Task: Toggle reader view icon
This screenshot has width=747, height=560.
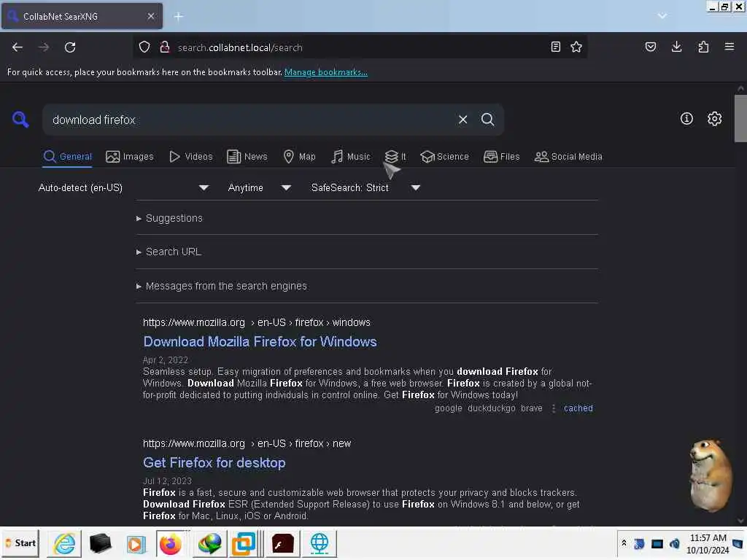Action: (x=555, y=47)
